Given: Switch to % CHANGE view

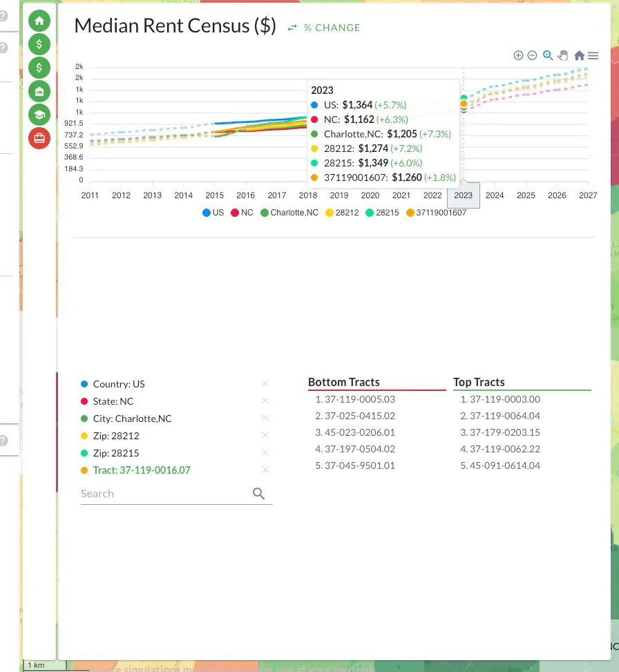Looking at the screenshot, I should click(324, 28).
